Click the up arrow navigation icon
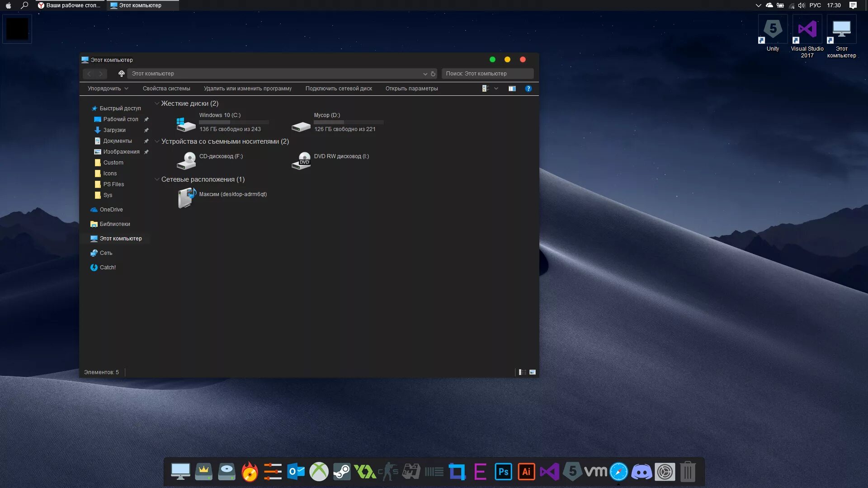Screen dimensions: 868x488 pyautogui.click(x=121, y=74)
